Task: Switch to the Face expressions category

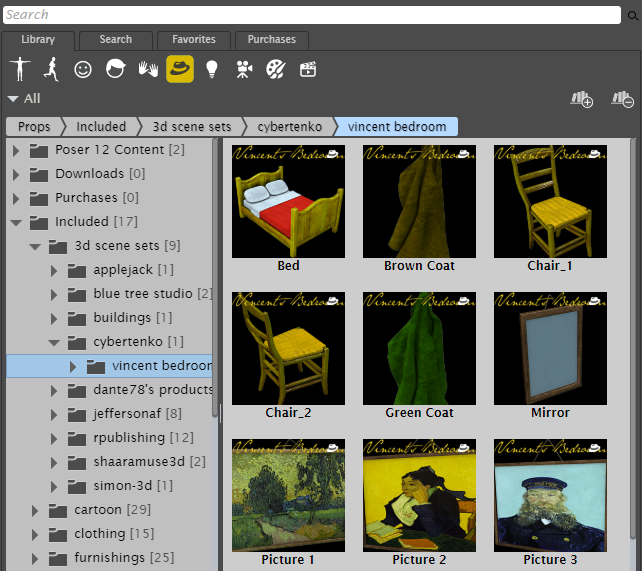Action: click(84, 69)
